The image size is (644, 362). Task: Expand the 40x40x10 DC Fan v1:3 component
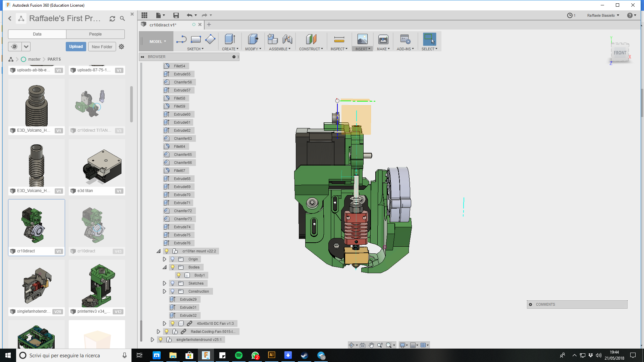pyautogui.click(x=164, y=323)
